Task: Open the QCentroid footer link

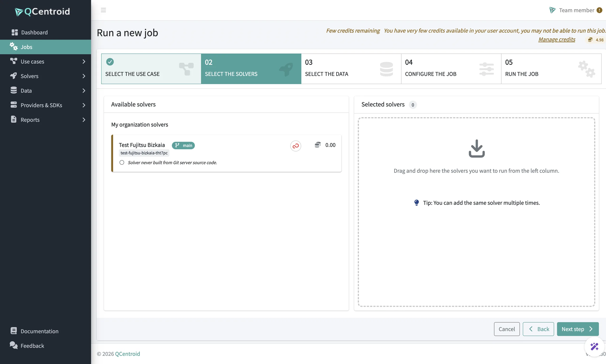Action: pos(127,354)
